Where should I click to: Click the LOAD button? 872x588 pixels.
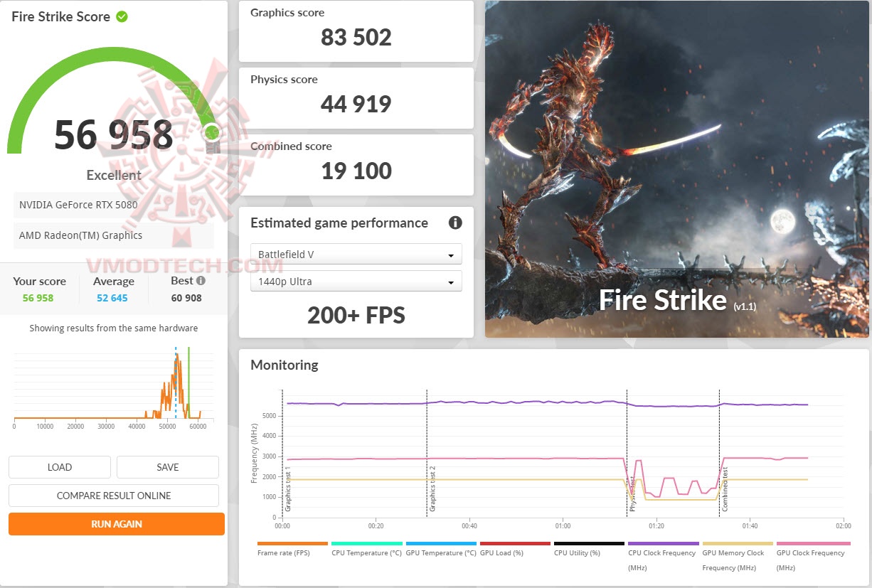pos(60,467)
